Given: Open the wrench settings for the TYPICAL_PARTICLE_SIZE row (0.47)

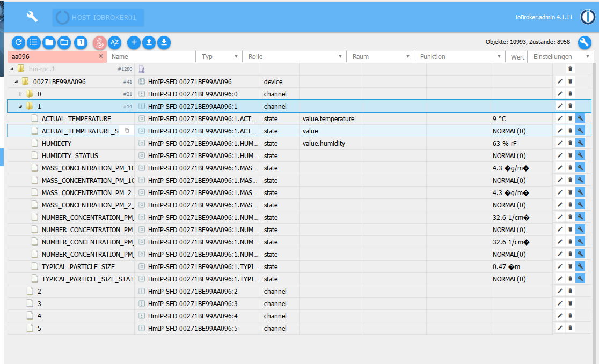Looking at the screenshot, I should coord(580,266).
